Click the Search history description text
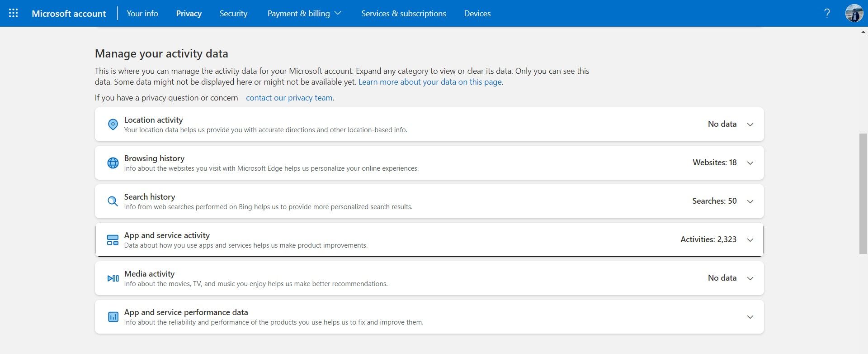 (x=268, y=207)
